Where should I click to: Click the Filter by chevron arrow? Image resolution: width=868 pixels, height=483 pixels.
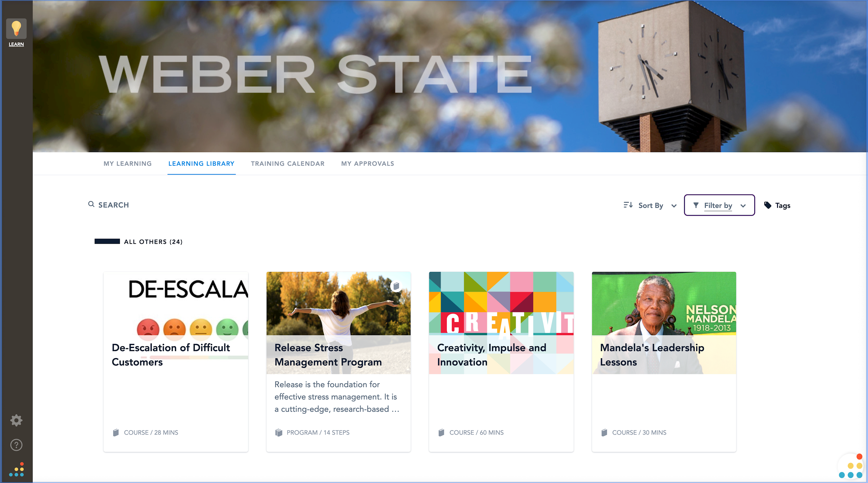tap(743, 206)
